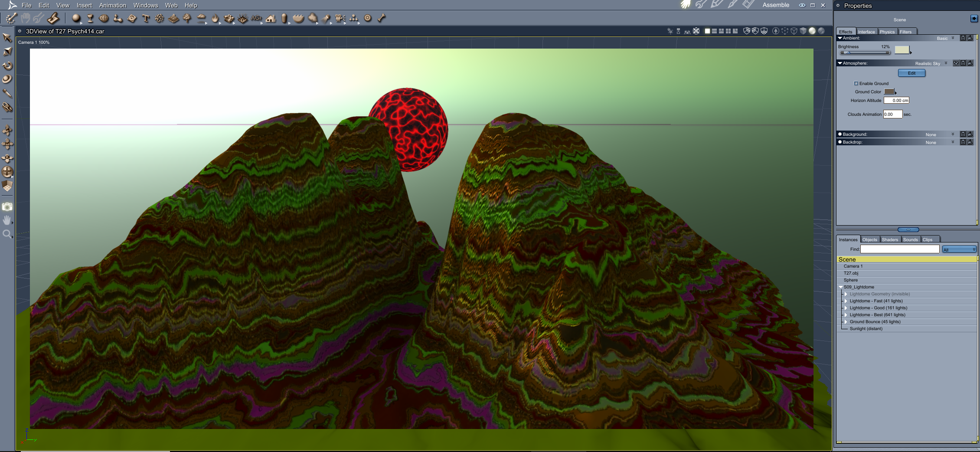Open the Model room wrench icon

(701, 5)
